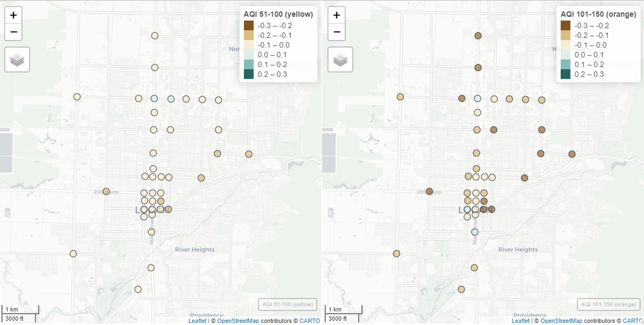The height and width of the screenshot is (325, 644).
Task: Select northernmost sensor marker on left map
Action: [155, 36]
